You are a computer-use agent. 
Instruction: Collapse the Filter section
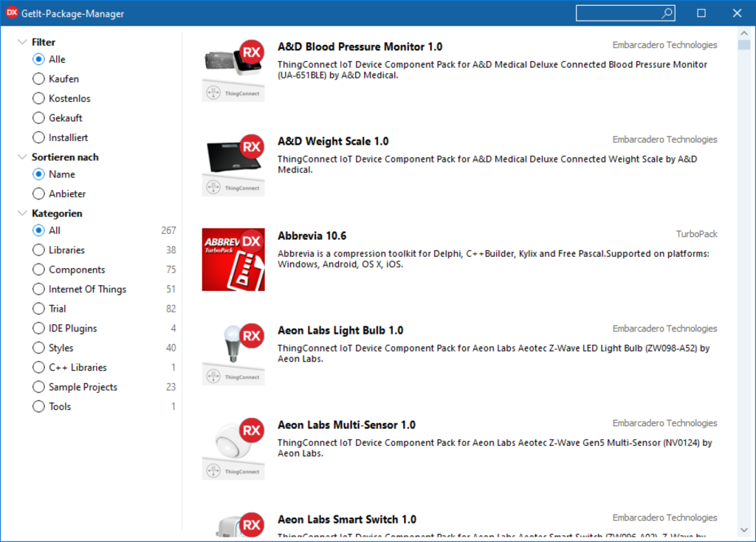[21, 42]
